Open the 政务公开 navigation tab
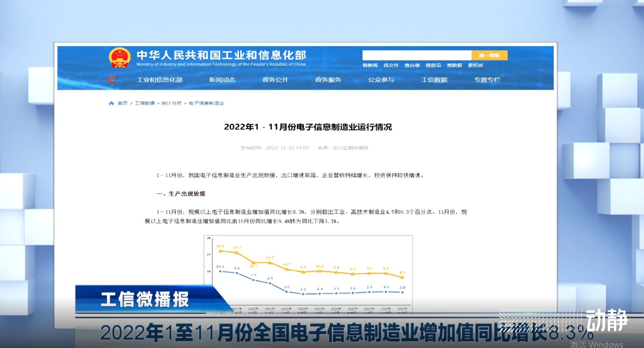 tap(275, 80)
